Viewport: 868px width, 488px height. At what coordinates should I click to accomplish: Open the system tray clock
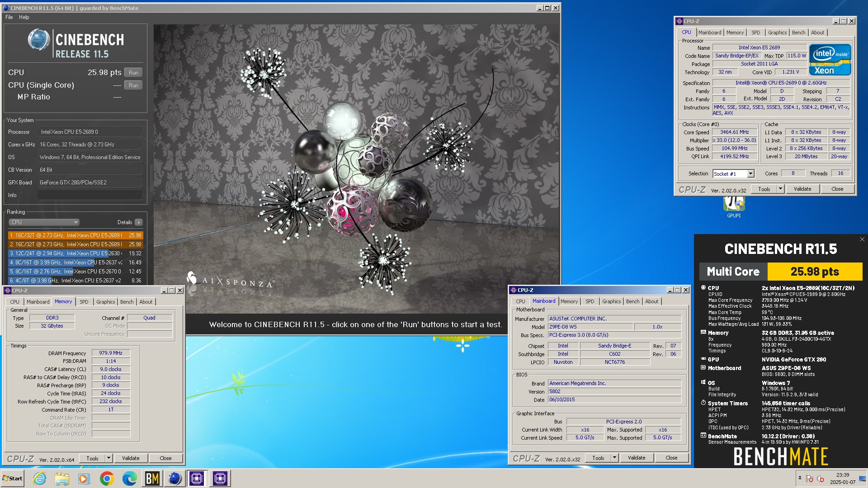pyautogui.click(x=842, y=479)
